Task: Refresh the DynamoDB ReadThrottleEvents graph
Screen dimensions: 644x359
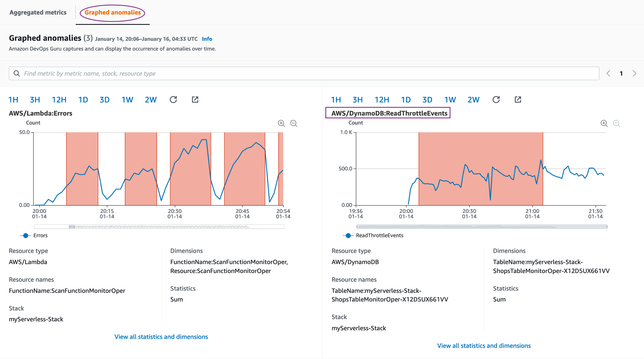Action: point(496,100)
